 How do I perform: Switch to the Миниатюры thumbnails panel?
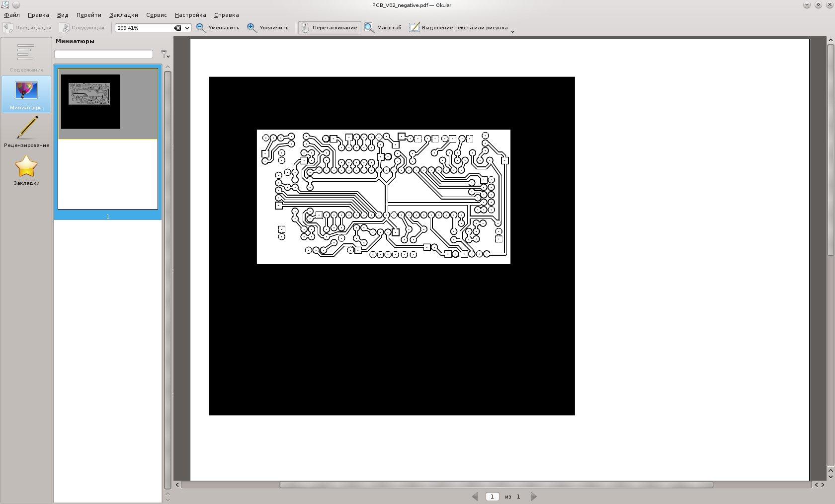(x=26, y=94)
